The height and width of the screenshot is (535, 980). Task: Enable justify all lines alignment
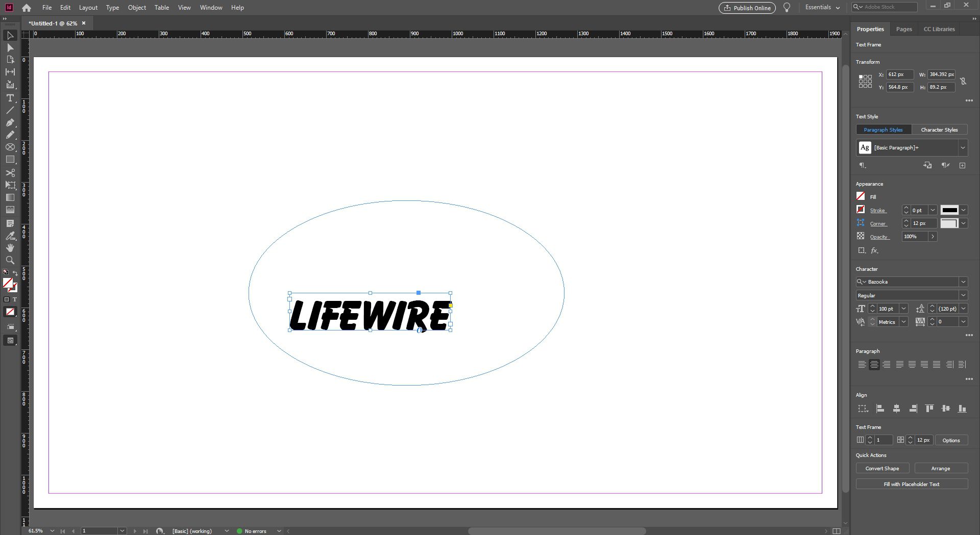(x=937, y=365)
